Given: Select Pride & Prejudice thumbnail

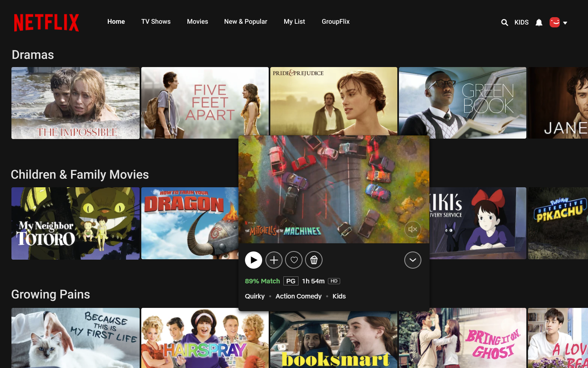Looking at the screenshot, I should (334, 101).
